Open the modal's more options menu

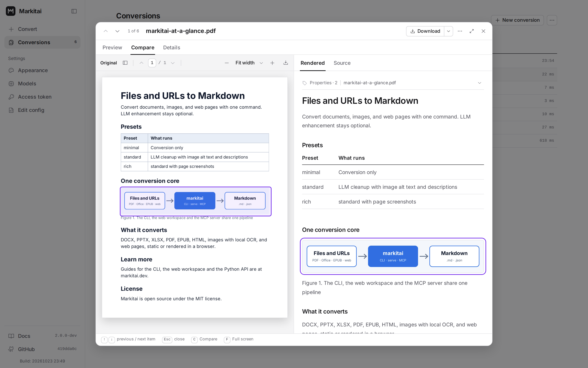click(x=460, y=31)
